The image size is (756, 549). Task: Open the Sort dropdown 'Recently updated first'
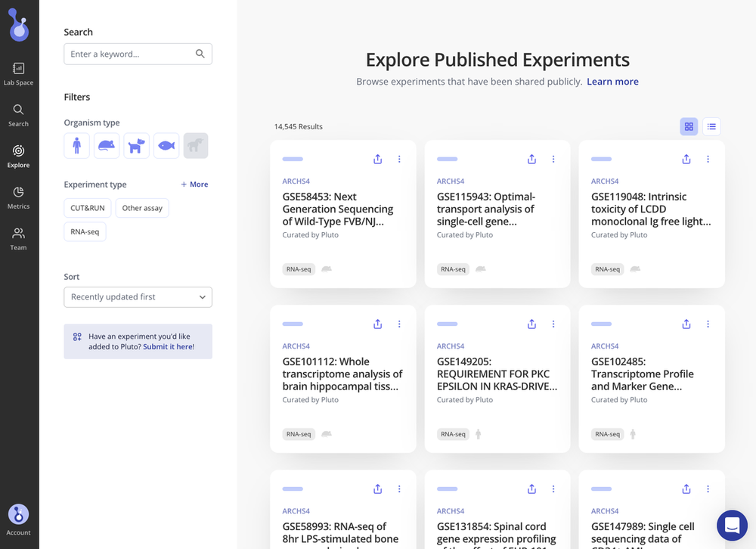coord(138,297)
